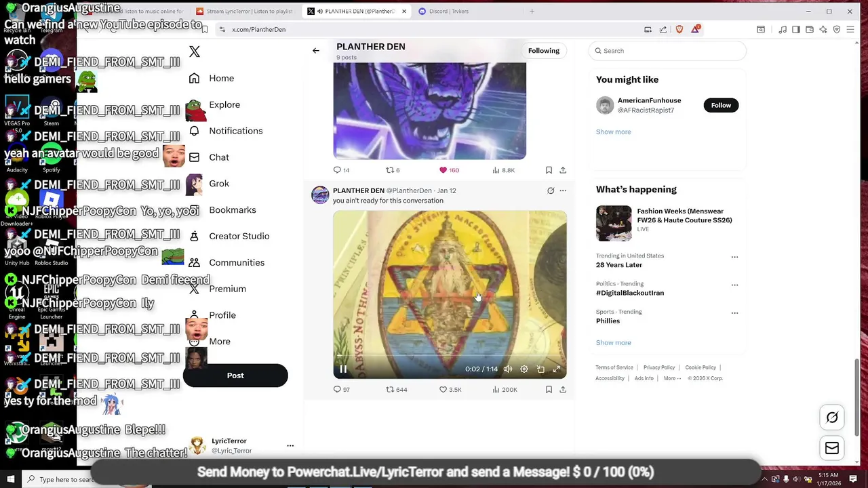
Task: Show more under You might like
Action: 613,132
